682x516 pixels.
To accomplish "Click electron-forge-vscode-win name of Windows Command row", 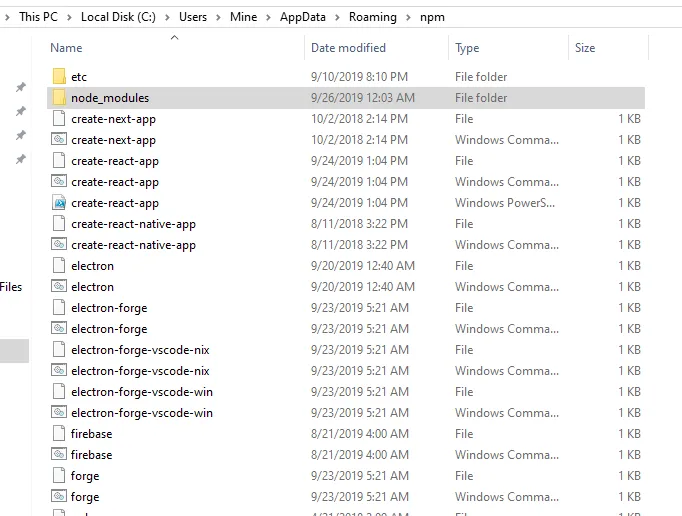I will pos(142,413).
